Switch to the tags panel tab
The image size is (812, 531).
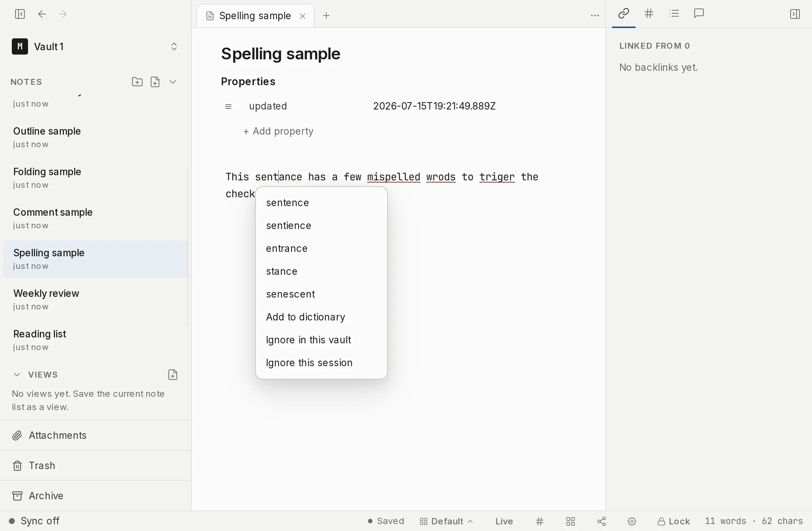649,14
